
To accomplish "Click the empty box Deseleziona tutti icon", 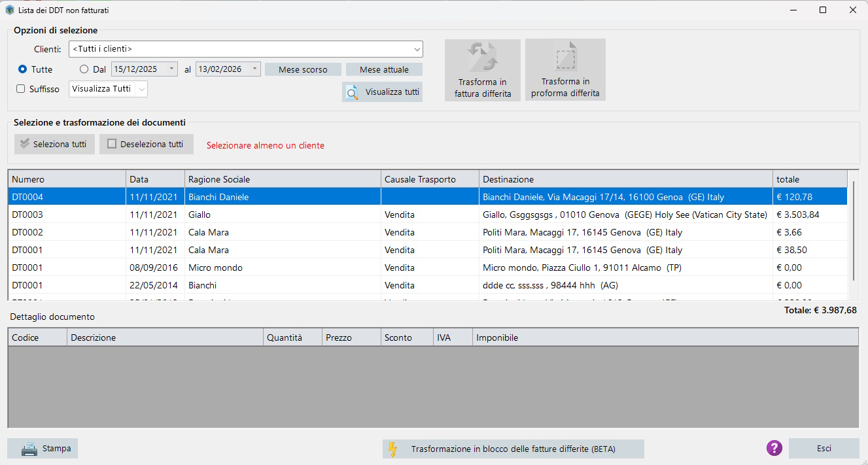I will click(112, 144).
